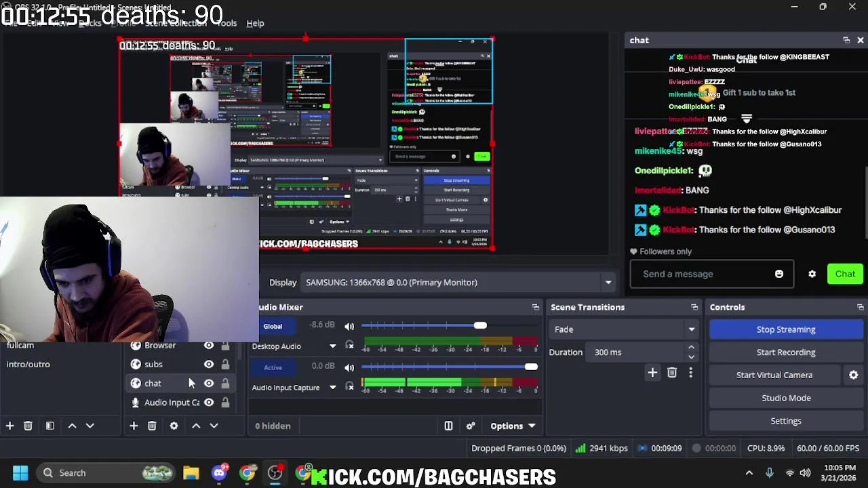Click the green Chat send button

pos(845,274)
